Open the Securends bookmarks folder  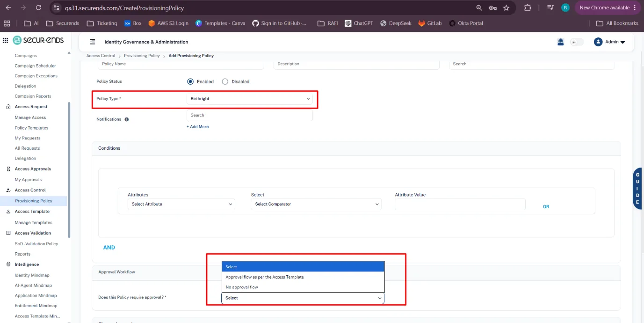62,23
